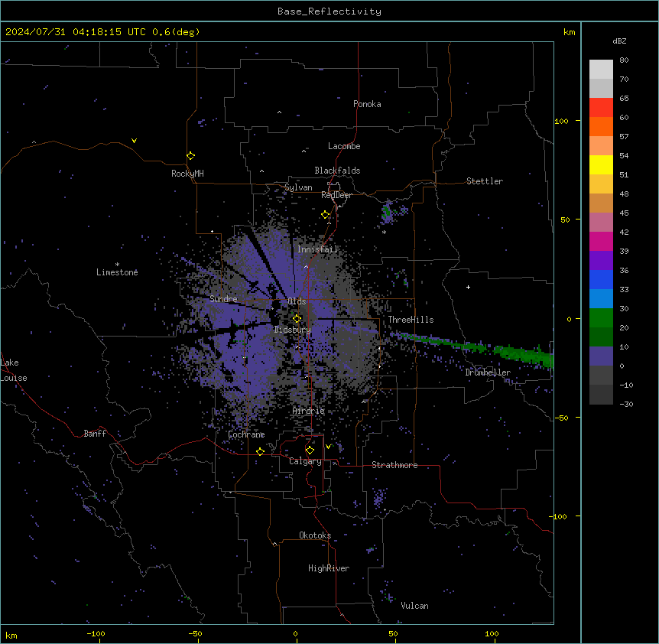Click the HighRiver city label
This screenshot has height=644, width=659.
329,568
